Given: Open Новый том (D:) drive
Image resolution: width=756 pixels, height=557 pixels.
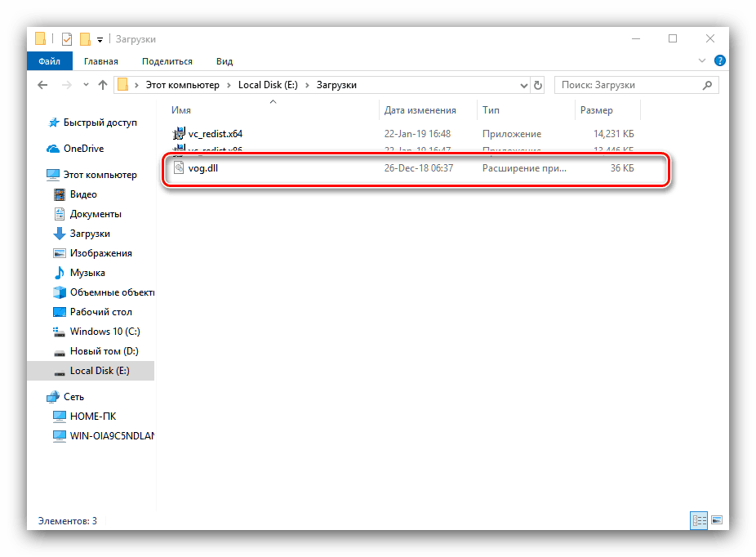Looking at the screenshot, I should pyautogui.click(x=96, y=351).
